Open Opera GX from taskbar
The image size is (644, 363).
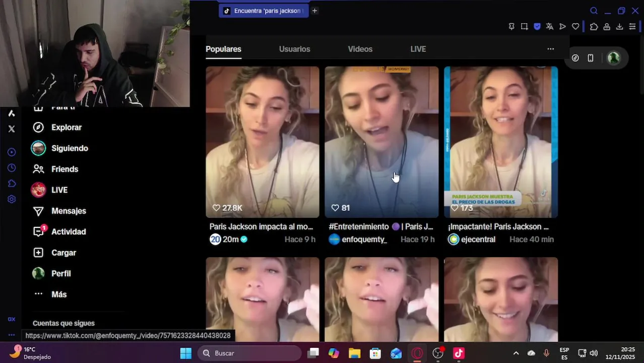coord(417,353)
